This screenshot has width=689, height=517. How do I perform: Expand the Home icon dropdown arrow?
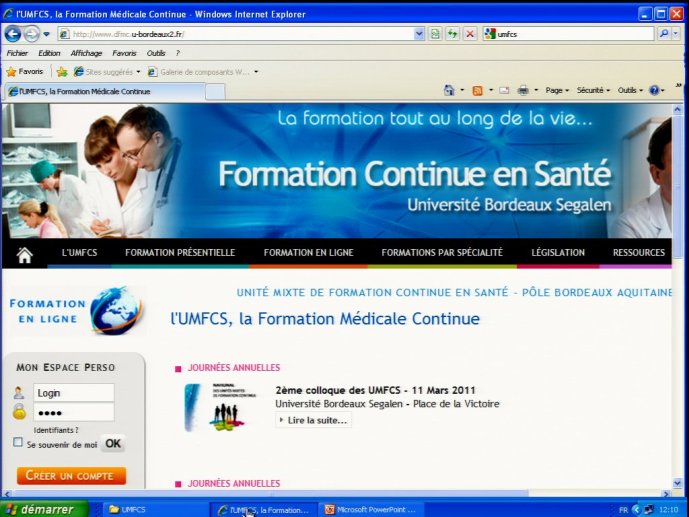(x=462, y=90)
